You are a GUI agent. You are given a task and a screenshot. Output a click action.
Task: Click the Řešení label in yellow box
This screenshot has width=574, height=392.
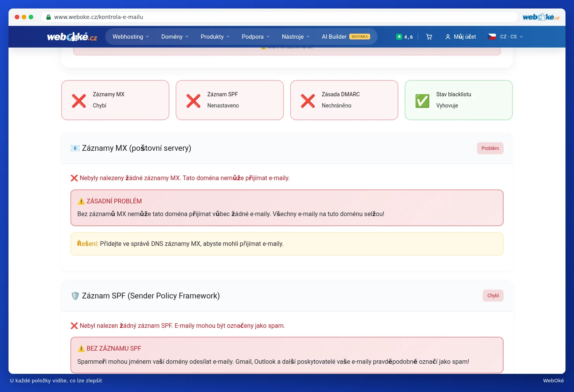click(x=88, y=244)
